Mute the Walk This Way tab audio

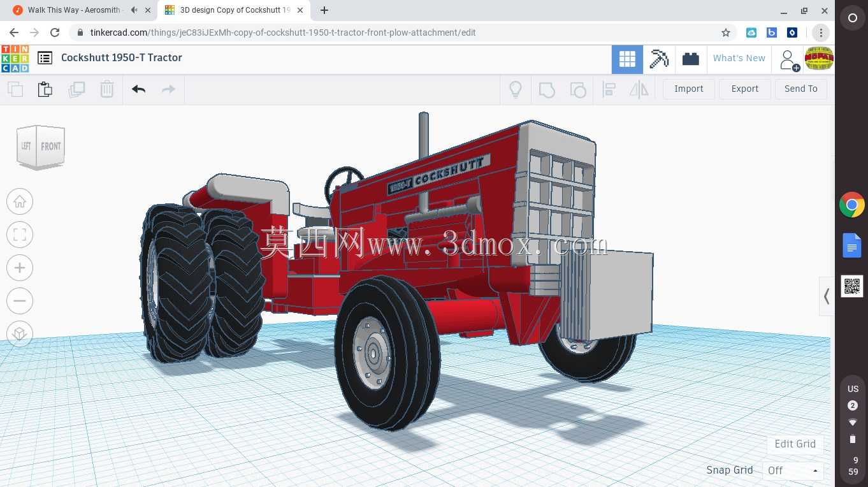tap(134, 10)
